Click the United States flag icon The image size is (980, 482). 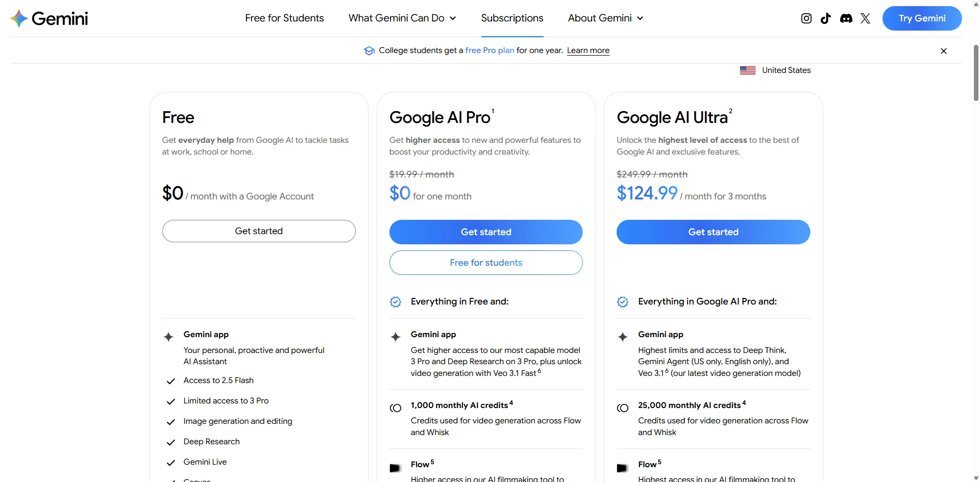pos(747,70)
